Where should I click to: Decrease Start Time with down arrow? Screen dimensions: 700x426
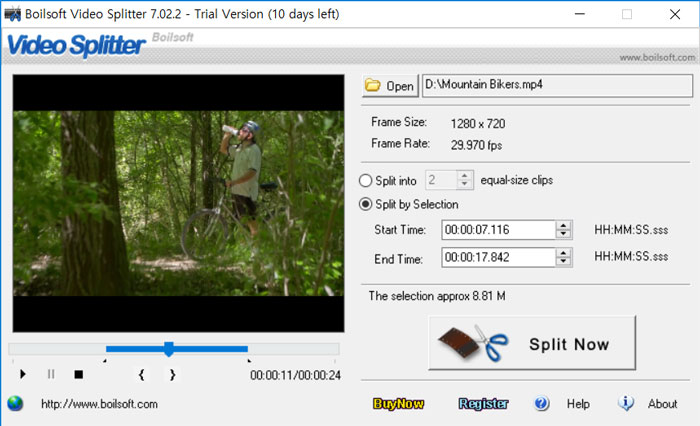point(564,234)
